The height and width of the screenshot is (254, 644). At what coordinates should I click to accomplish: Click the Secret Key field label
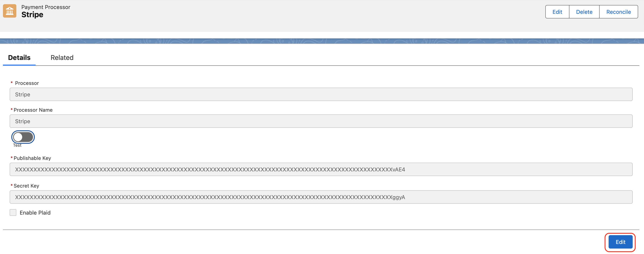26,185
